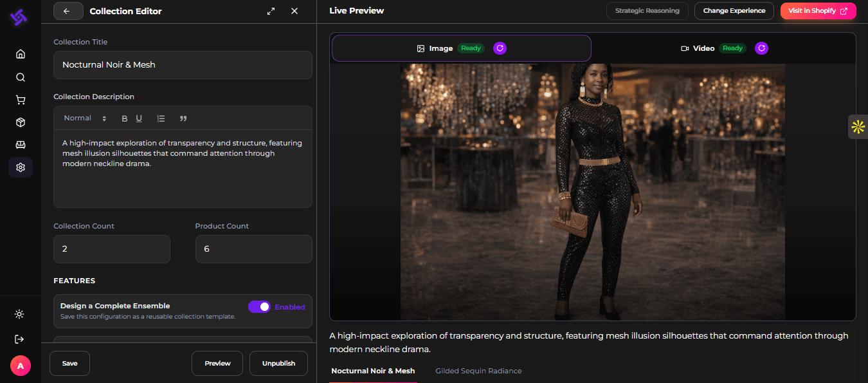Click the Live Preview heading
The image size is (868, 383).
coord(356,11)
